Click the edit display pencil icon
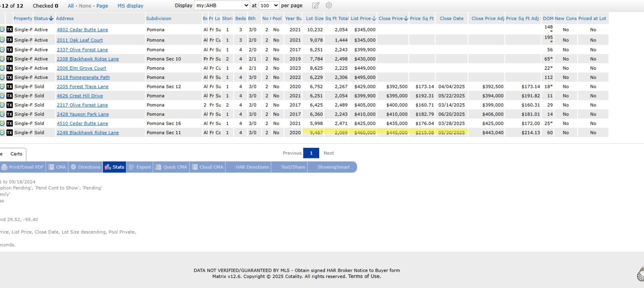This screenshot has width=644, height=288. click(316, 6)
